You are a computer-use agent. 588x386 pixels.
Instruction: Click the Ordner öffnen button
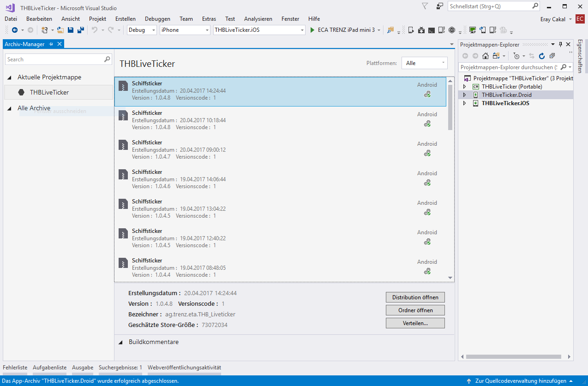pos(415,310)
